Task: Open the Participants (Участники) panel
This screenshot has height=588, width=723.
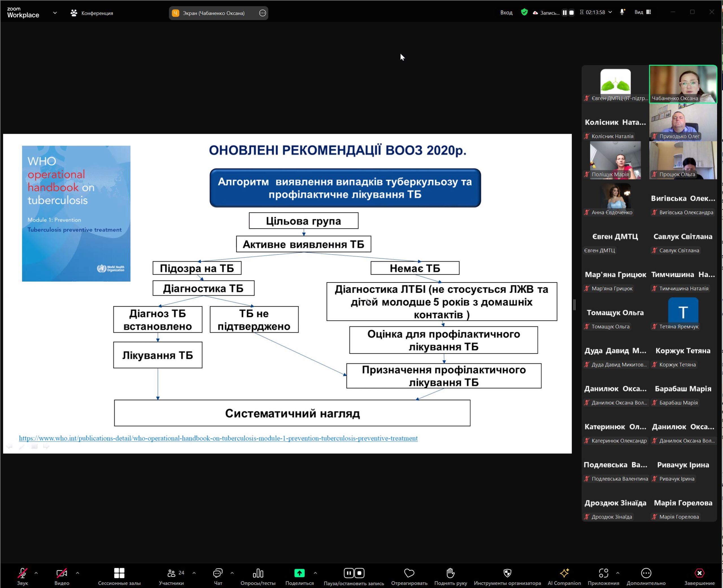Action: pyautogui.click(x=171, y=576)
